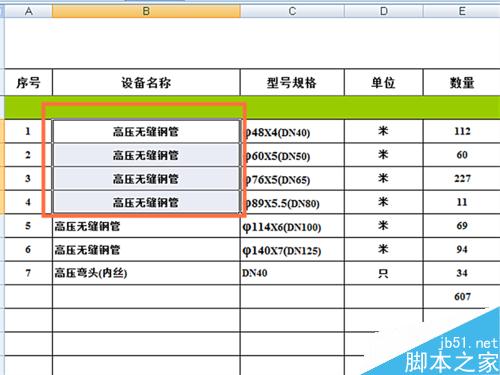Click serial number cell 1
Viewport: 500px width, 375px height.
pyautogui.click(x=28, y=132)
